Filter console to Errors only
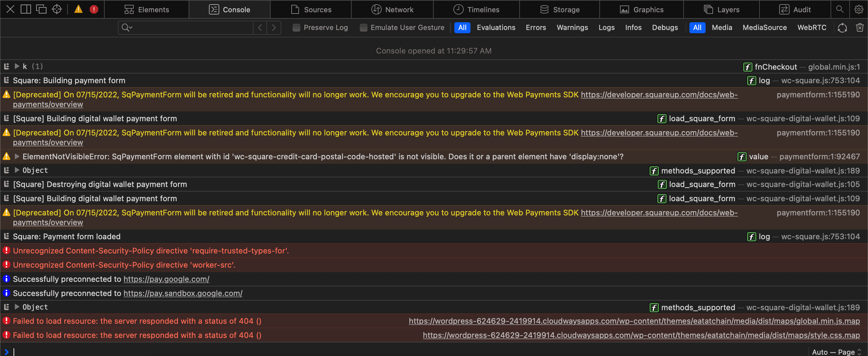The image size is (868, 356). coord(535,28)
